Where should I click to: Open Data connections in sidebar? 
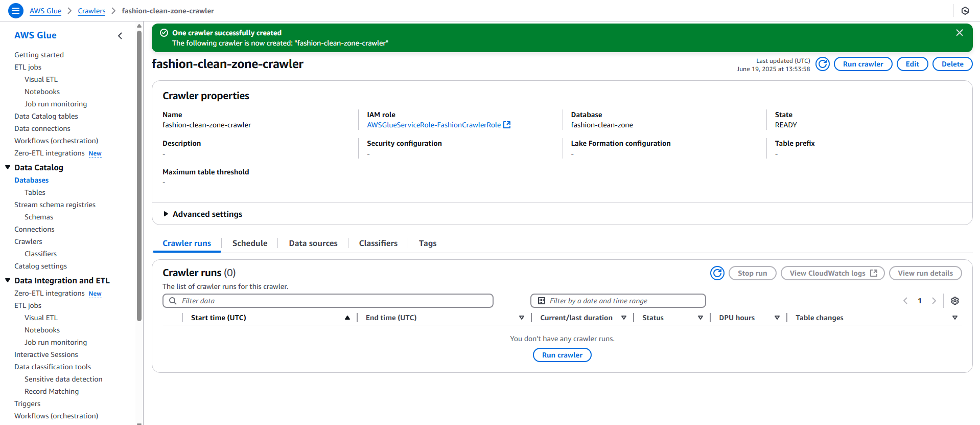(42, 128)
